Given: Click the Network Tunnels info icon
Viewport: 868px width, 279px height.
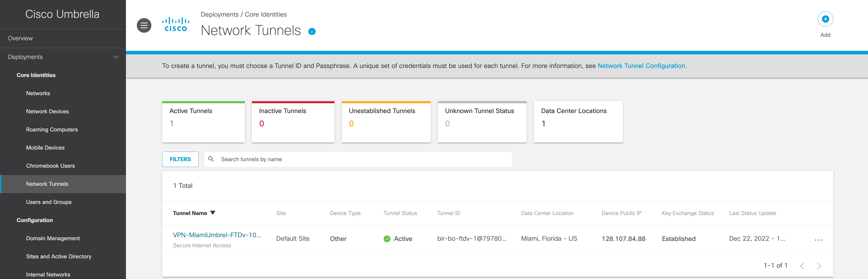Looking at the screenshot, I should 312,32.
